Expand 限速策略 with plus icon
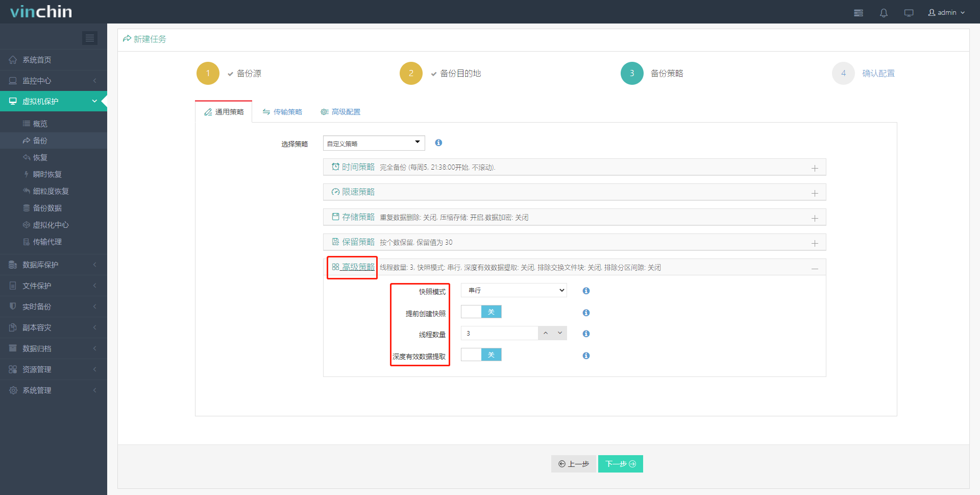Image resolution: width=980 pixels, height=495 pixels. 815,193
